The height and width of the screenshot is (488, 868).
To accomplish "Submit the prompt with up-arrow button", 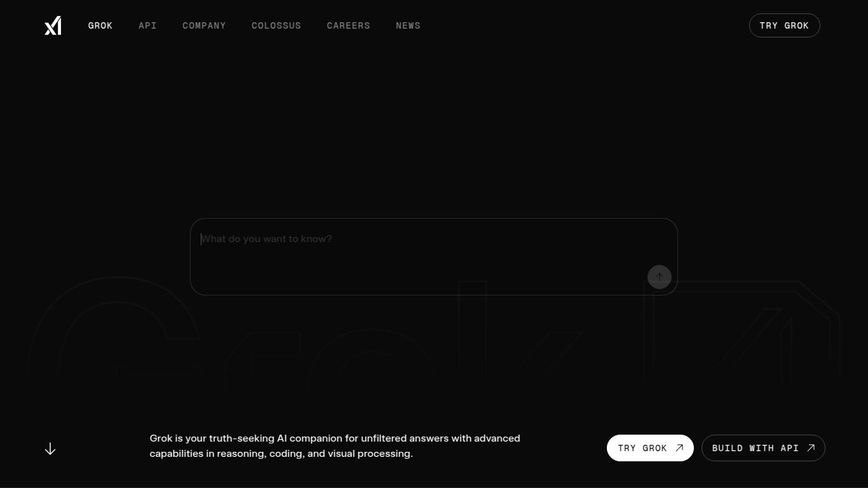I will coord(659,277).
